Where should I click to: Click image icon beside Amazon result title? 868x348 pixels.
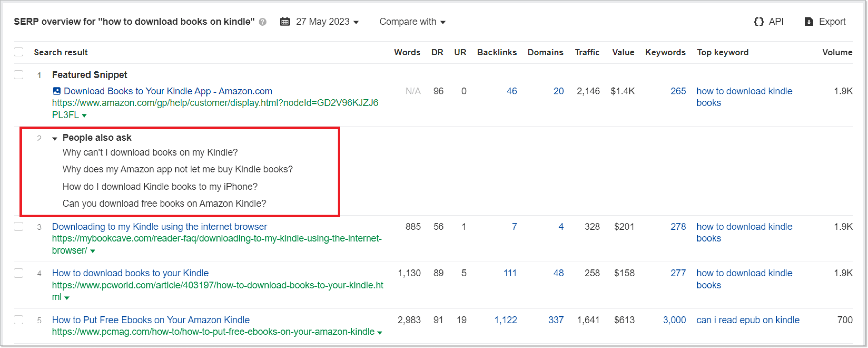click(57, 91)
